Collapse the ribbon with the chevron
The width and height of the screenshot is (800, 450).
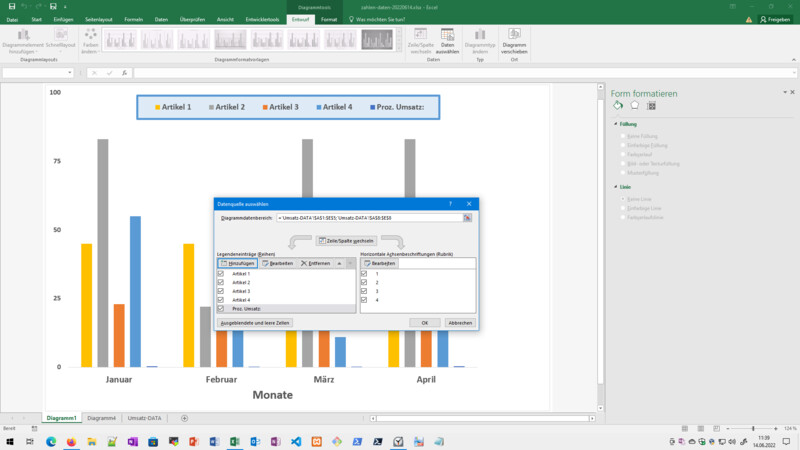(793, 60)
